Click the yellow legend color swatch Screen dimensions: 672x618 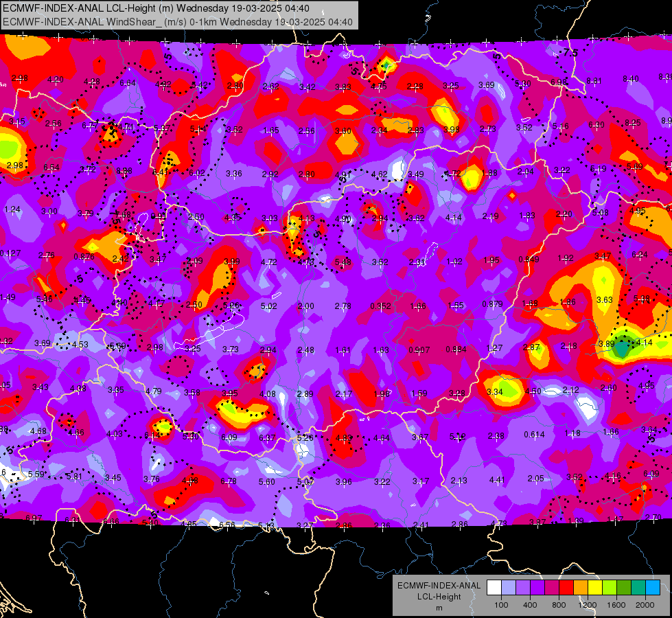tap(595, 588)
